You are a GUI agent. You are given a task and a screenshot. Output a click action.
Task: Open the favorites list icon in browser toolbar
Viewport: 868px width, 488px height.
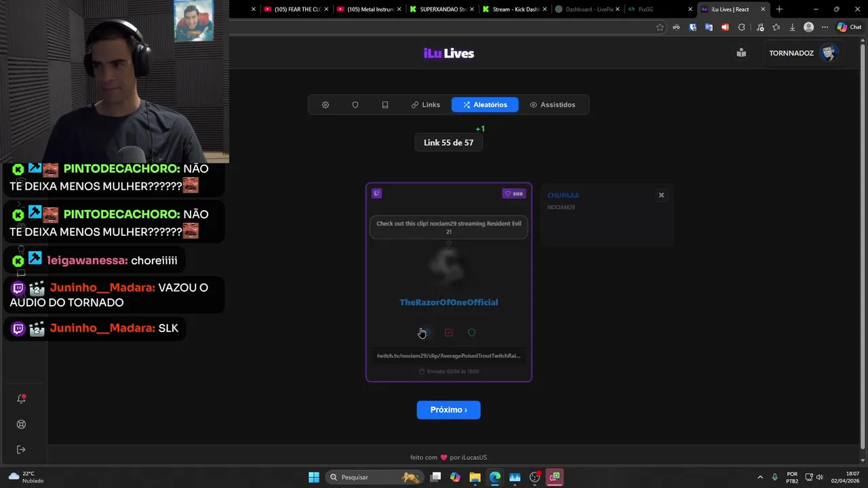(776, 27)
